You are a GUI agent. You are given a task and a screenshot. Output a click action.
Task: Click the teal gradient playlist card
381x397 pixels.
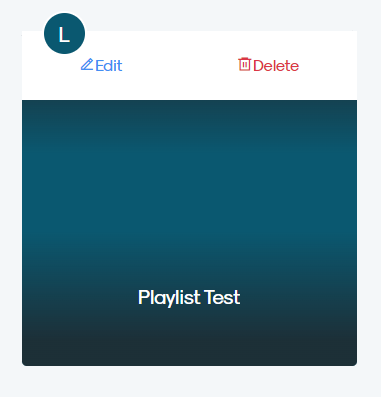(189, 233)
